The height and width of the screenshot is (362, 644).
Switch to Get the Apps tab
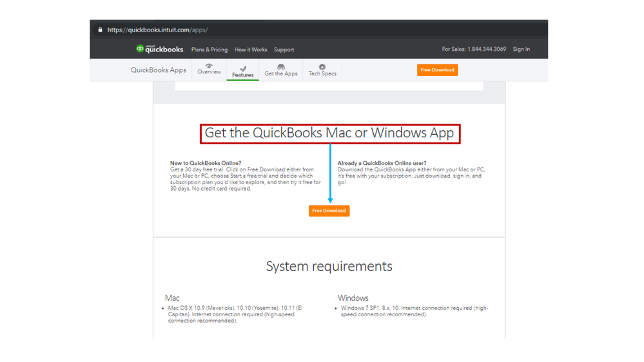281,70
